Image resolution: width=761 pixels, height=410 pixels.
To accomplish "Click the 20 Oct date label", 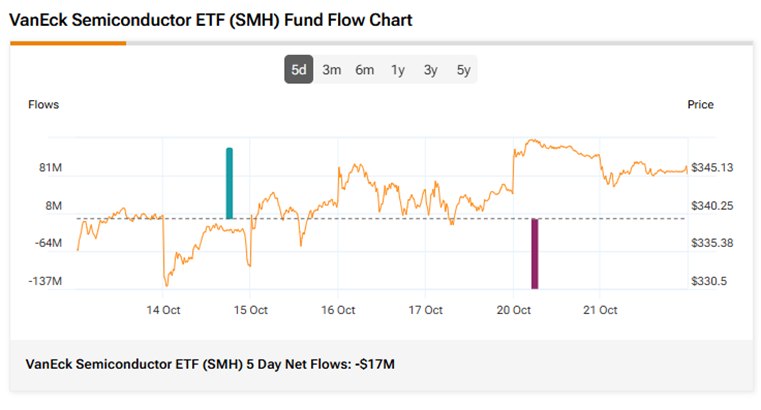I will point(513,310).
